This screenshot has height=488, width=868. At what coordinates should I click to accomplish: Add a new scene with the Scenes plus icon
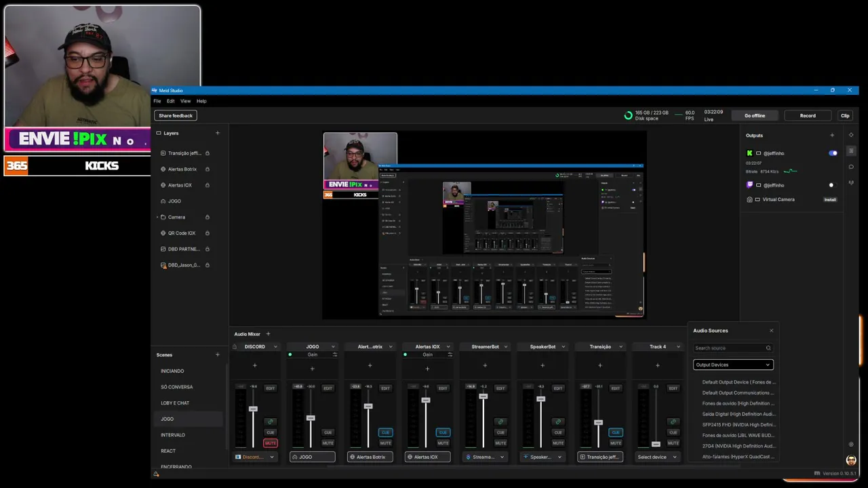[218, 354]
